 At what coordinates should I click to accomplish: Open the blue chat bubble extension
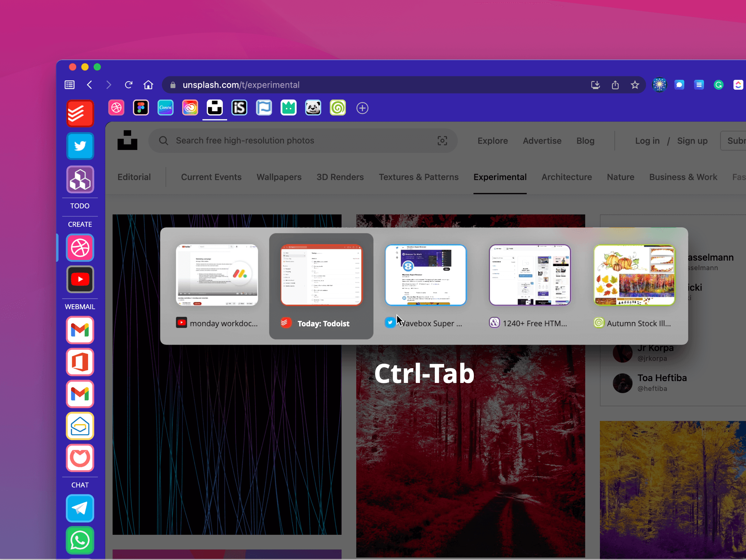click(x=679, y=85)
